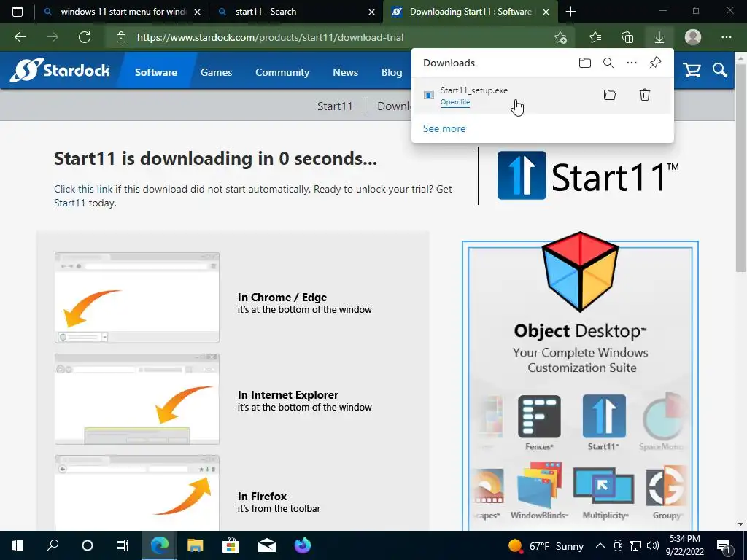Open the Collections icon in the toolbar

pyautogui.click(x=627, y=37)
